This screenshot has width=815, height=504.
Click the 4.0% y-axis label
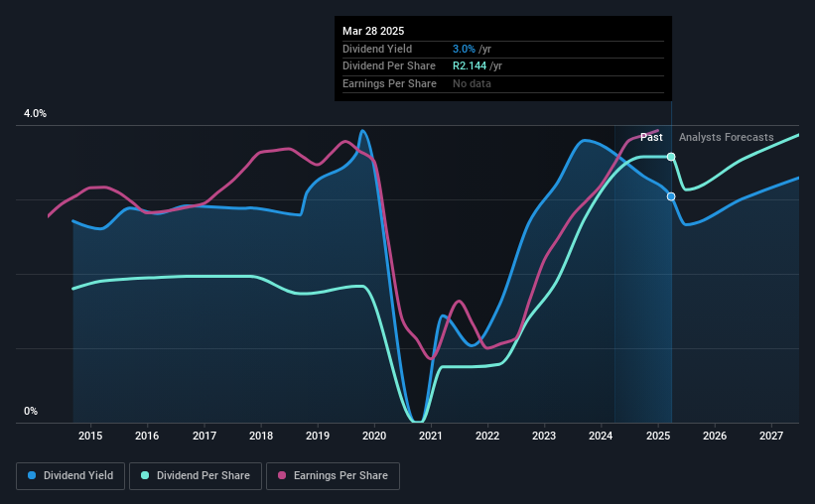click(x=35, y=113)
